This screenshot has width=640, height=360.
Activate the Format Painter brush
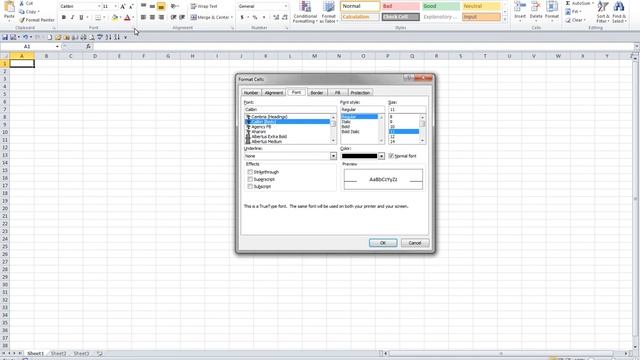22,20
